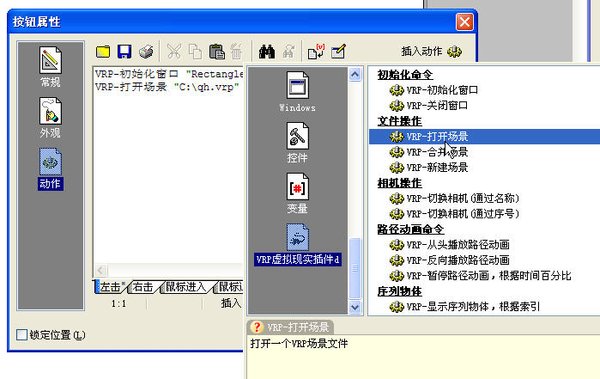The width and height of the screenshot is (600, 379).
Task: Close the 按钮属性 dialog
Action: [x=465, y=22]
